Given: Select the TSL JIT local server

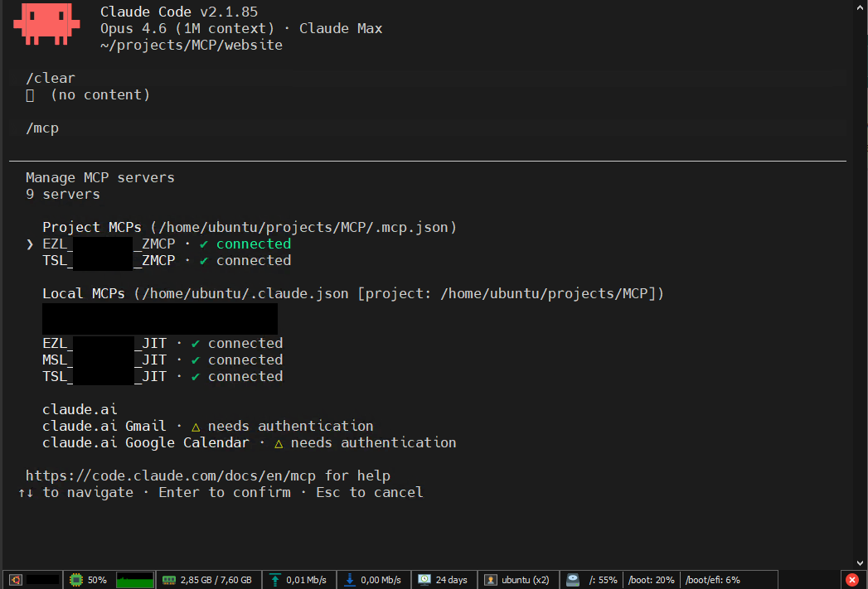Looking at the screenshot, I should 162,377.
